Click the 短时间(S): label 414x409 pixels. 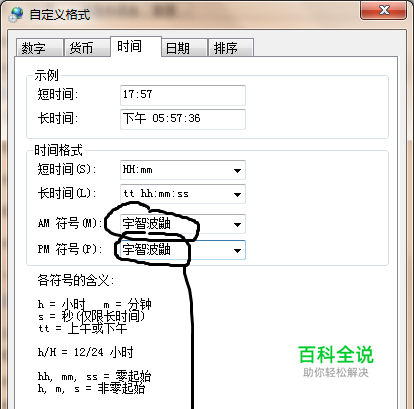tap(67, 169)
